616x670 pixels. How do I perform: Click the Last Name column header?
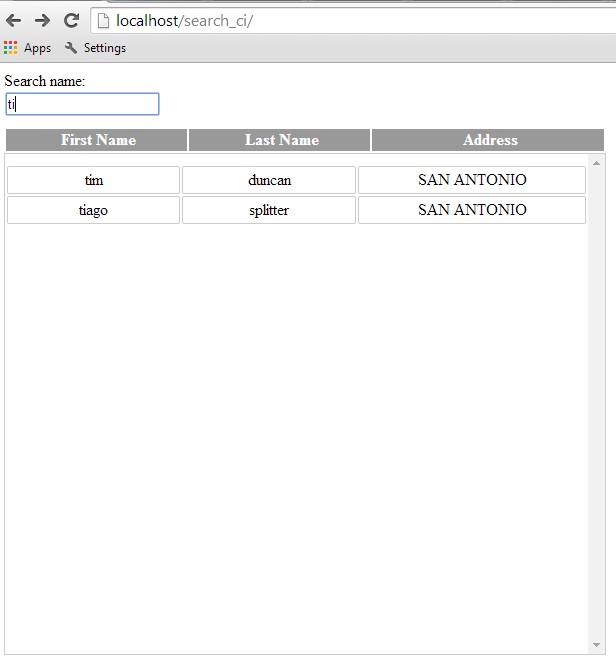pos(279,140)
